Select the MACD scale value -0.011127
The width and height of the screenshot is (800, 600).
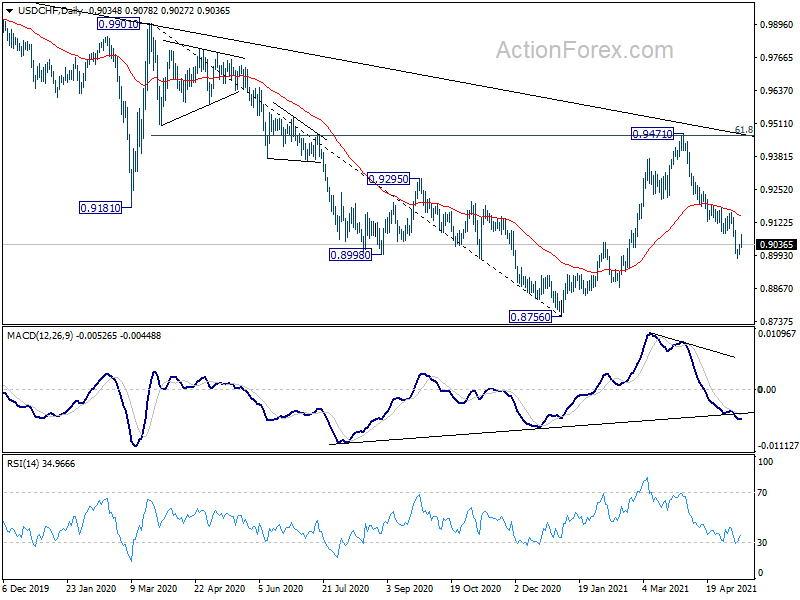click(778, 445)
